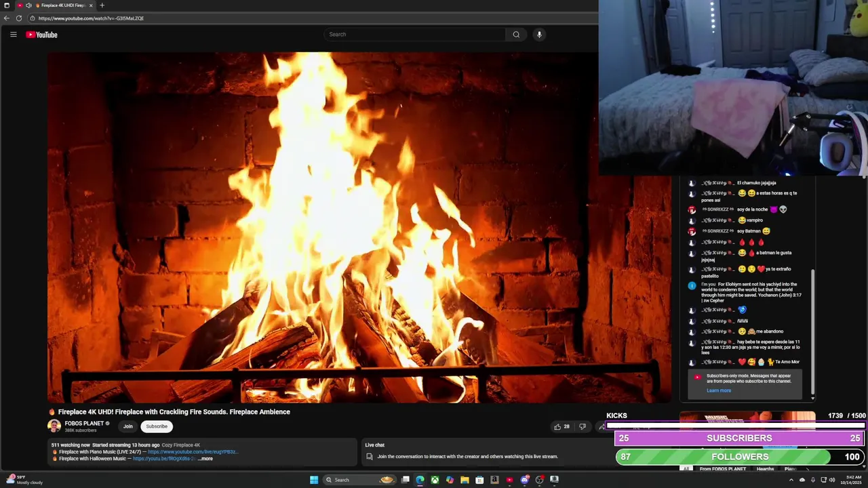Open the FOBOS PLANET channel name link
Viewport: 868px width, 488px height.
pyautogui.click(x=84, y=424)
